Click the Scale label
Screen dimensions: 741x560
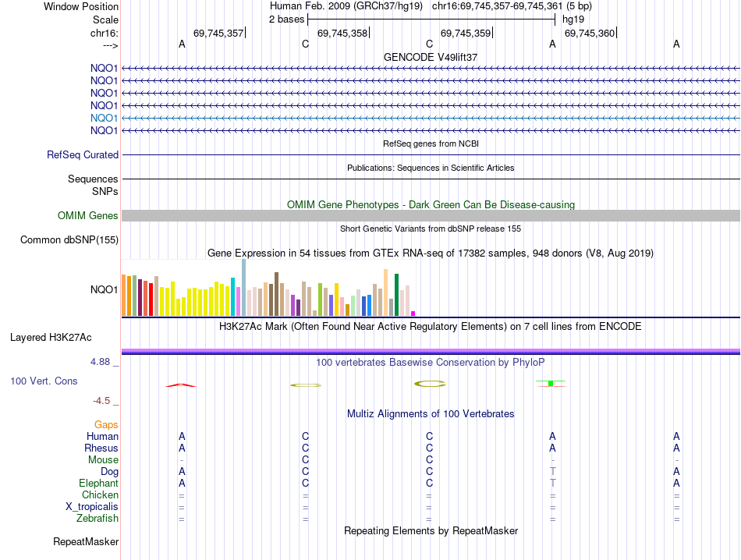pyautogui.click(x=105, y=19)
